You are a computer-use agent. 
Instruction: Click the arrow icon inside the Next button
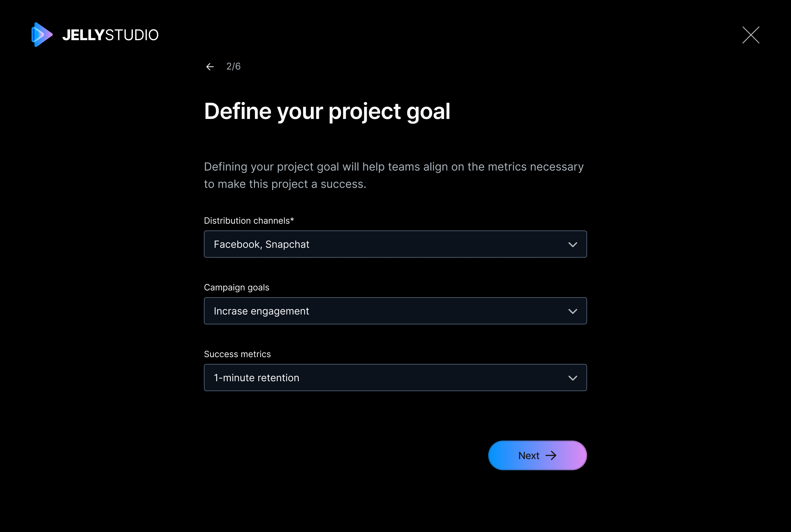pyautogui.click(x=551, y=455)
